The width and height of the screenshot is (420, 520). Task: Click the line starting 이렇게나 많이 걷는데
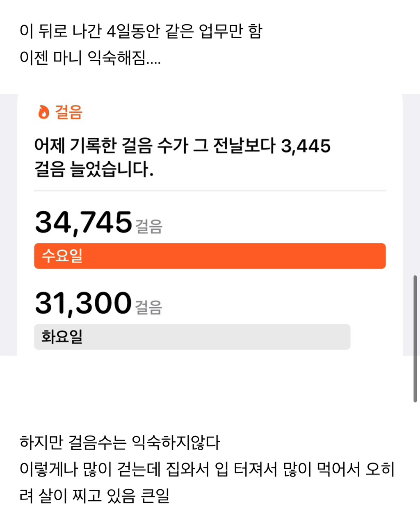click(207, 469)
